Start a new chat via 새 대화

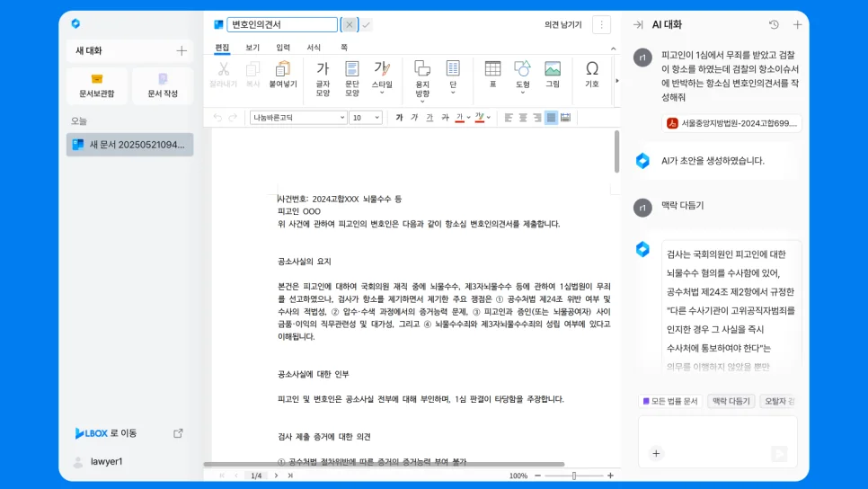point(130,51)
